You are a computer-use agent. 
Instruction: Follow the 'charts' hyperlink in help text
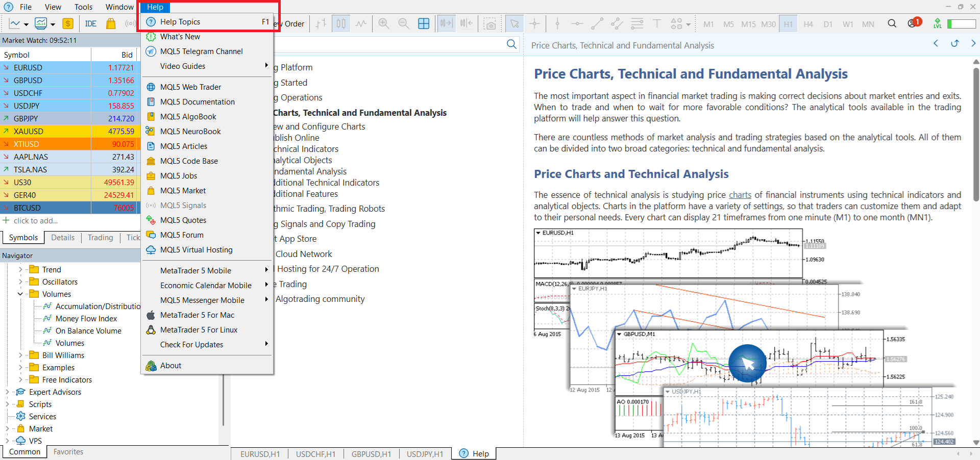point(740,195)
